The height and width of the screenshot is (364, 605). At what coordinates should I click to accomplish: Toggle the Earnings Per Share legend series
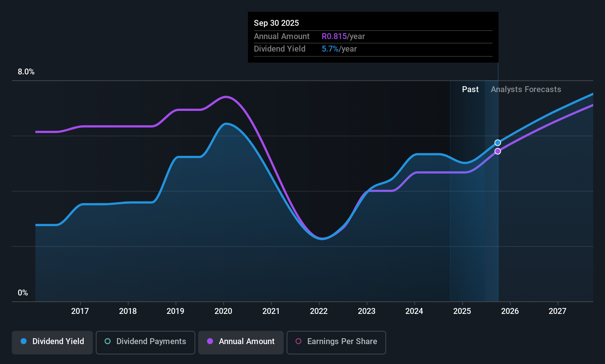336,342
